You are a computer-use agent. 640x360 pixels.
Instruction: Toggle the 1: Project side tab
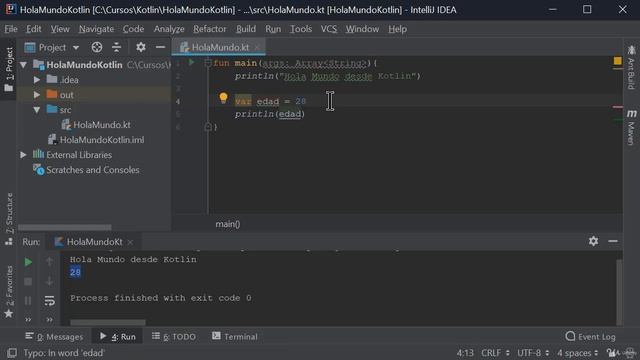pyautogui.click(x=9, y=69)
